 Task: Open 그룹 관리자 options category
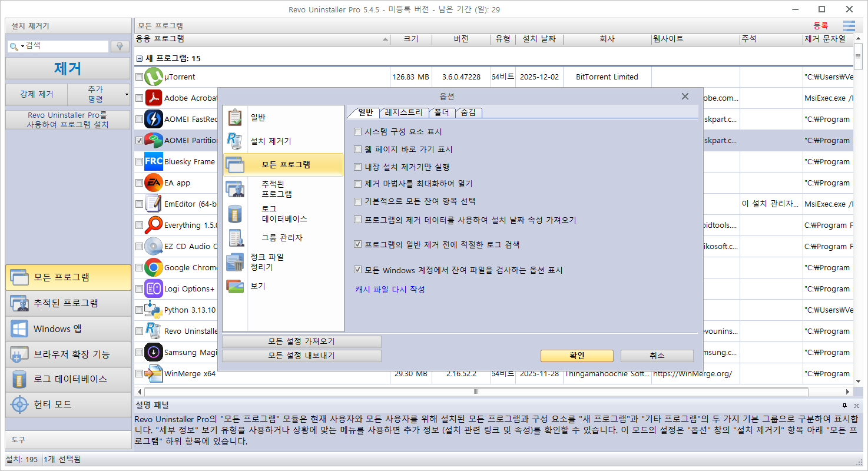283,238
